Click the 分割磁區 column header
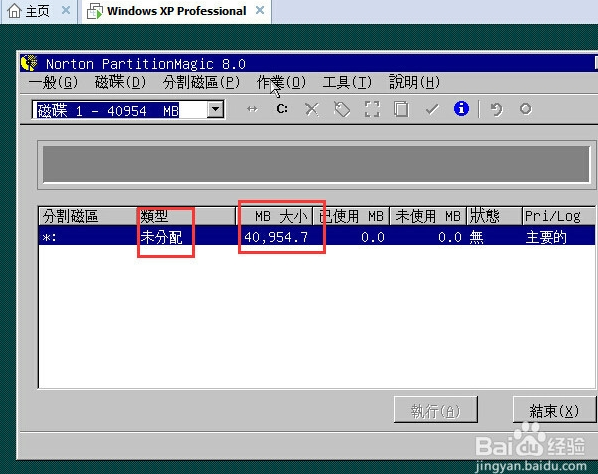 point(88,216)
